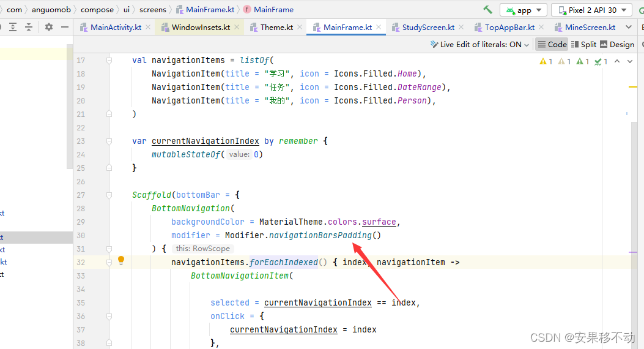Show hidden tabs dropdown arrow
This screenshot has height=349, width=644.
point(629,27)
